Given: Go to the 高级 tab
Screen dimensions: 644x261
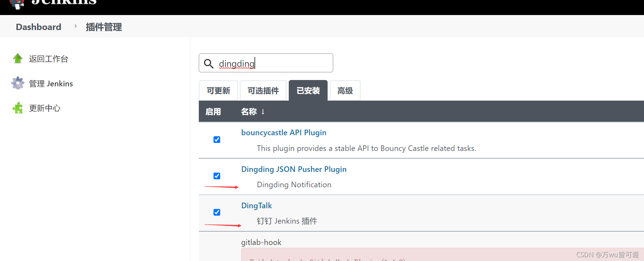Looking at the screenshot, I should (x=345, y=90).
